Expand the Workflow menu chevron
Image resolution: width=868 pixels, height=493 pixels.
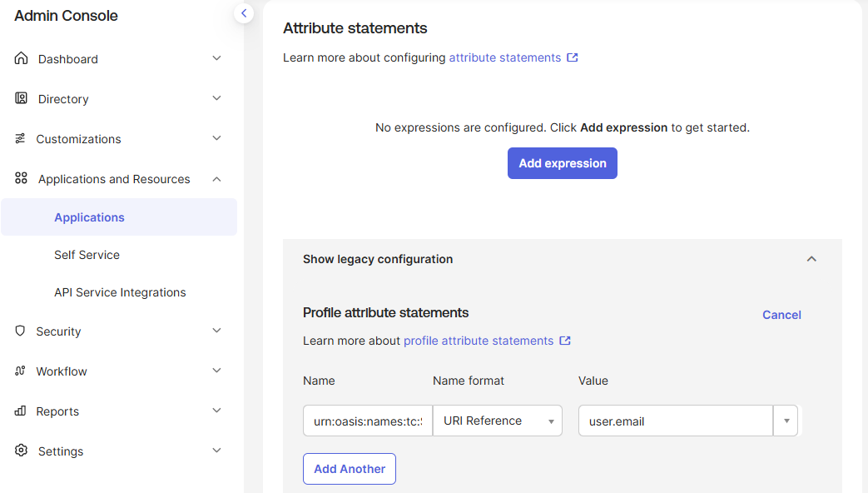point(217,370)
